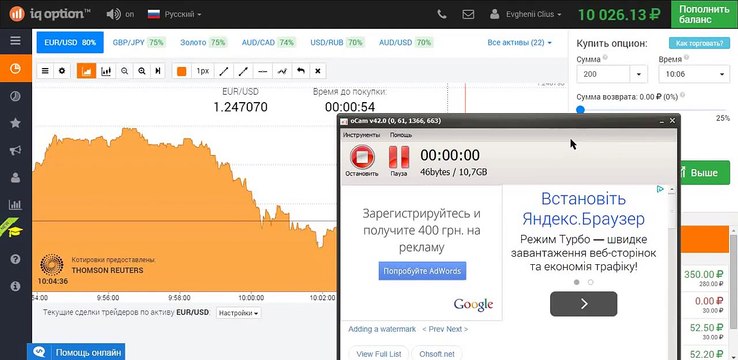Image resolution: width=738 pixels, height=360 pixels.
Task: Click the AdChoices icon on Yandex ad
Action: click(660, 189)
